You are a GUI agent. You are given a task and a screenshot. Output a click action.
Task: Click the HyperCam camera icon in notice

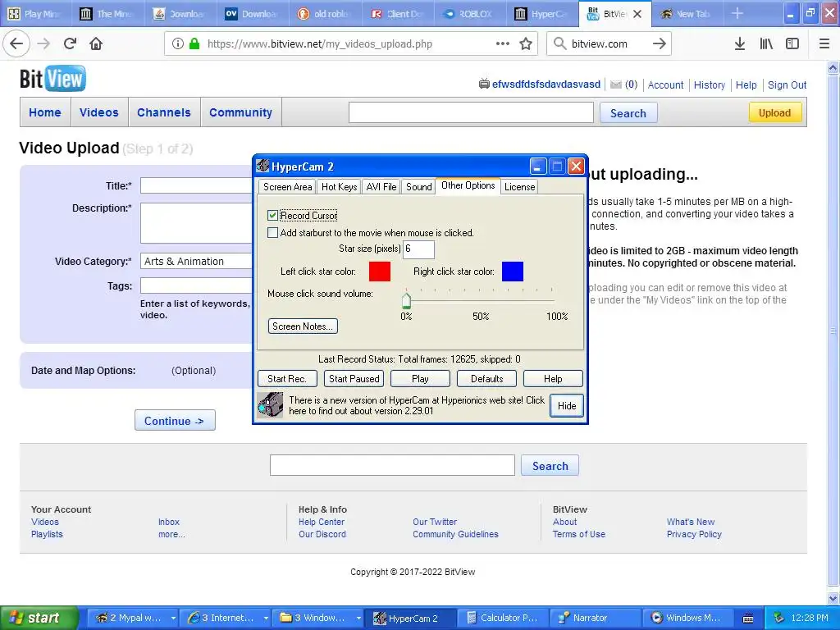click(271, 405)
